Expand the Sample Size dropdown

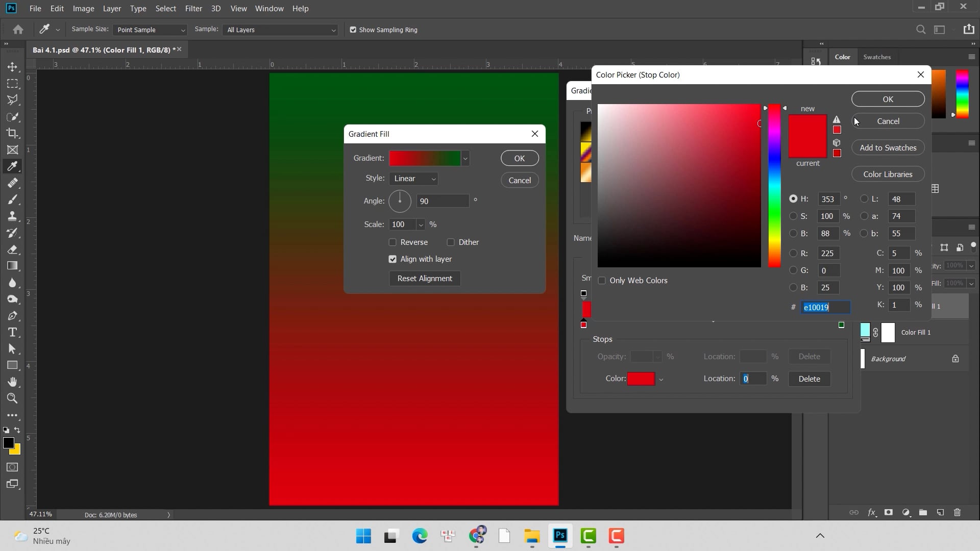[x=150, y=30]
